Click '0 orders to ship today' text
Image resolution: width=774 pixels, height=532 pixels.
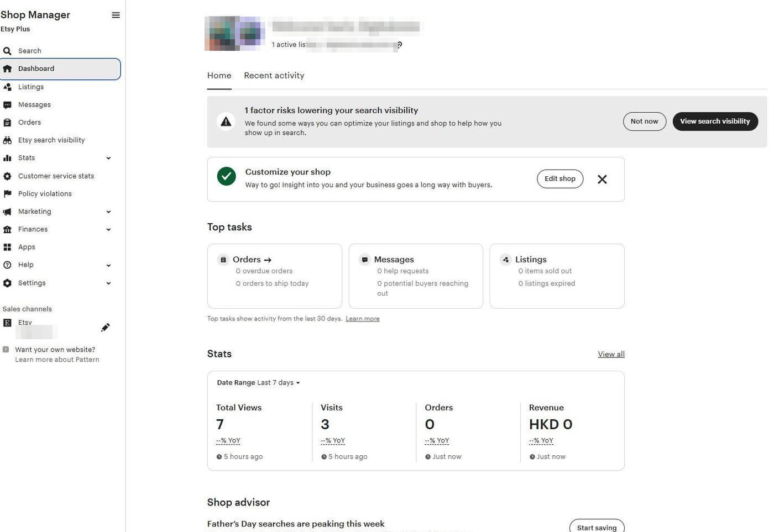272,283
